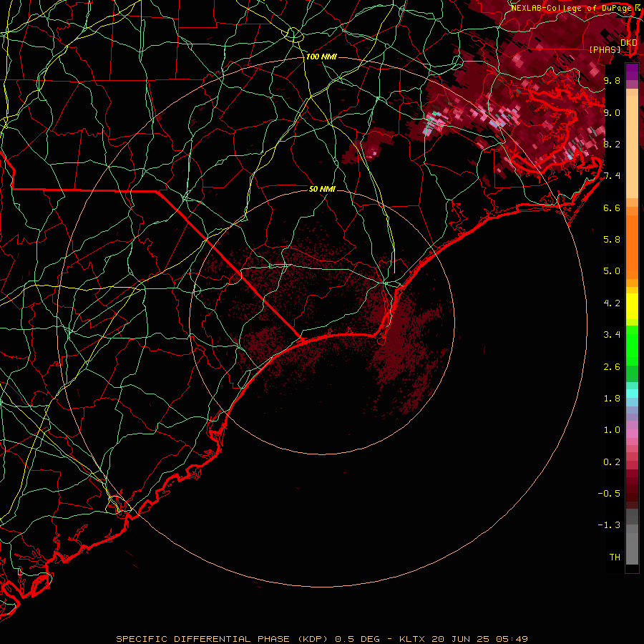Click the 5.0 value on the color scale
The width and height of the screenshot is (644, 644).
coord(612,271)
